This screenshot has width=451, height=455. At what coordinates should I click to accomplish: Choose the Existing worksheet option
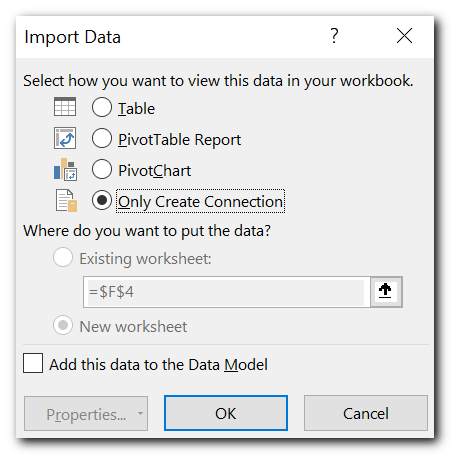pyautogui.click(x=63, y=257)
